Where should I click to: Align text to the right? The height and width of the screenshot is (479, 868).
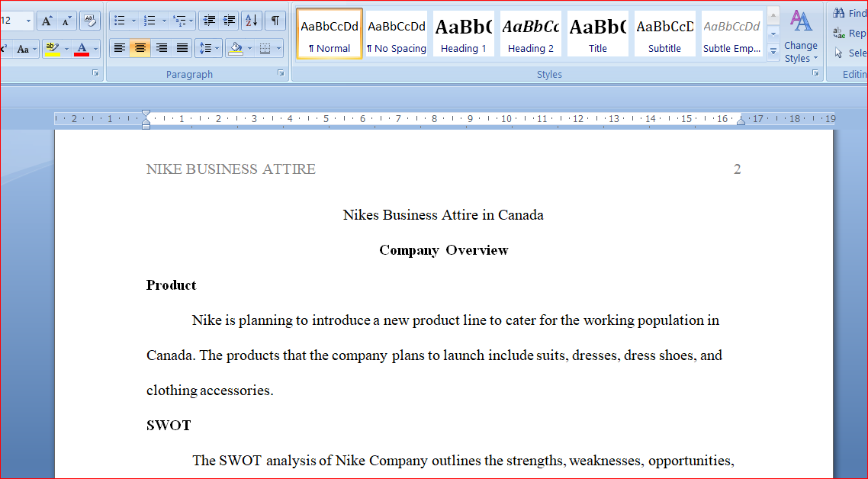click(161, 49)
